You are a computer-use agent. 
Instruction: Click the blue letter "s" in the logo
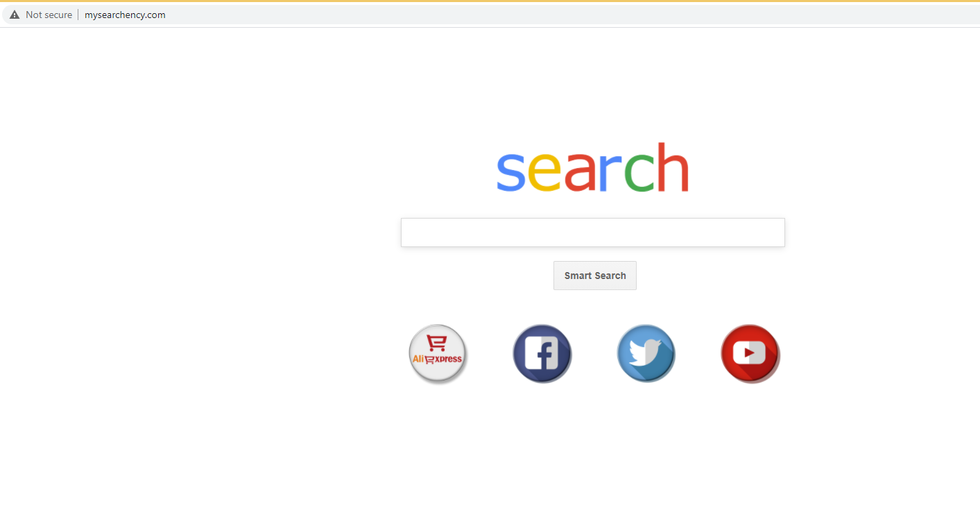pyautogui.click(x=510, y=174)
